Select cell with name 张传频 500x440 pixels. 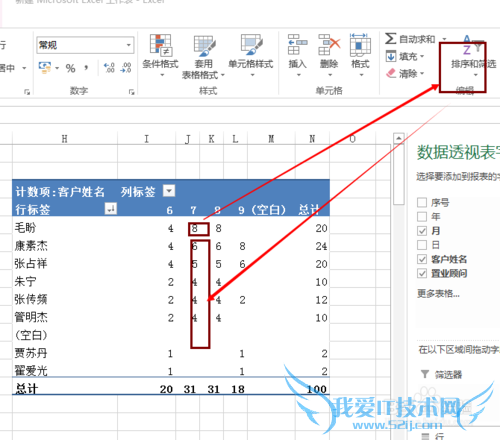pyautogui.click(x=65, y=300)
